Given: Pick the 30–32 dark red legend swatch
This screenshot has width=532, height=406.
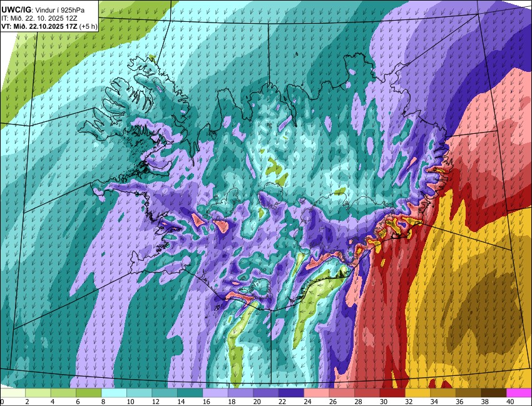Looking at the screenshot, I should pos(392,393).
